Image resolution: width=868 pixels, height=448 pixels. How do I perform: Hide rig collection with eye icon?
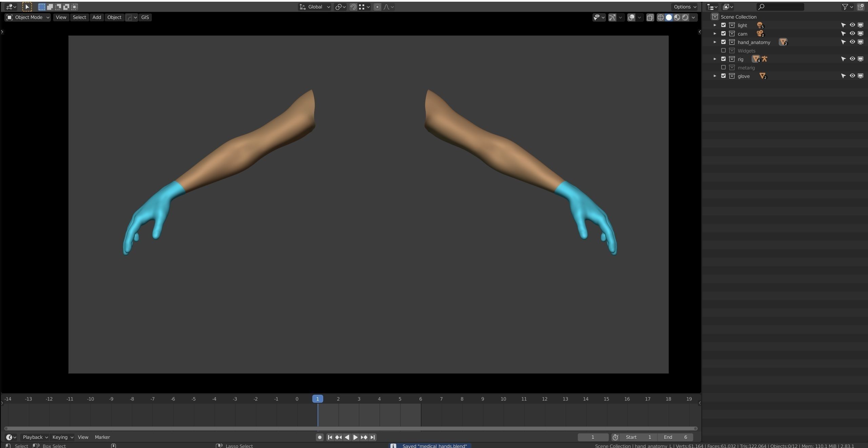852,59
